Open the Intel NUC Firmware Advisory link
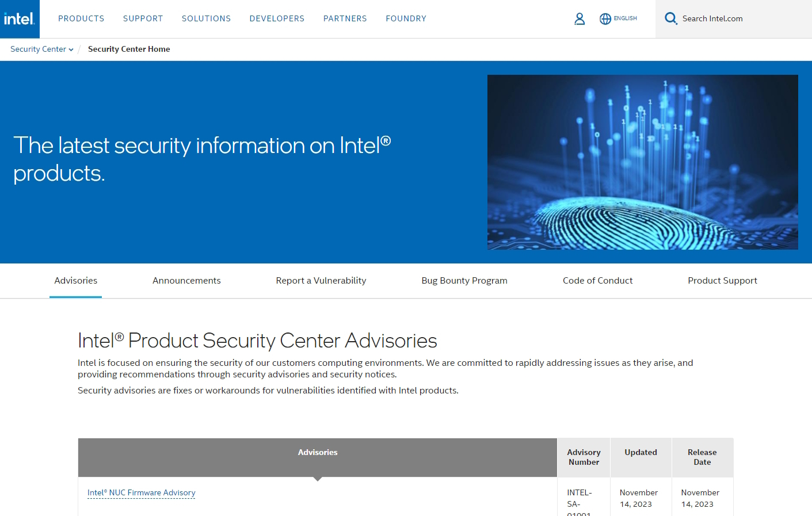The image size is (812, 516). pos(141,492)
